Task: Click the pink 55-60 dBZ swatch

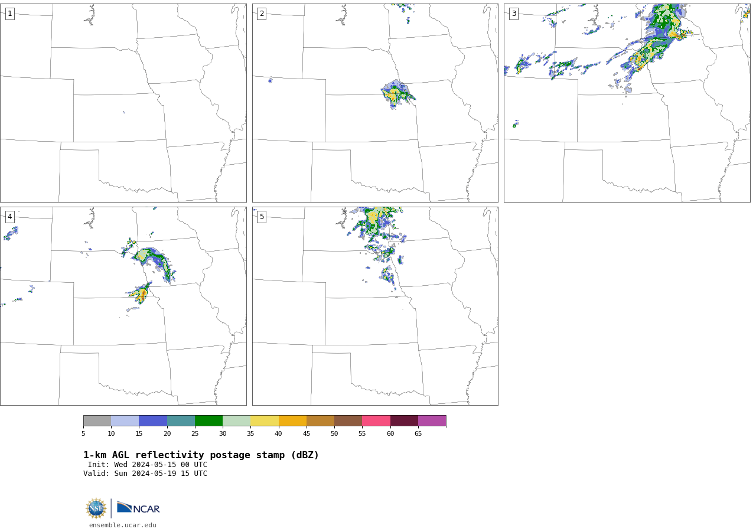Action: (376, 420)
